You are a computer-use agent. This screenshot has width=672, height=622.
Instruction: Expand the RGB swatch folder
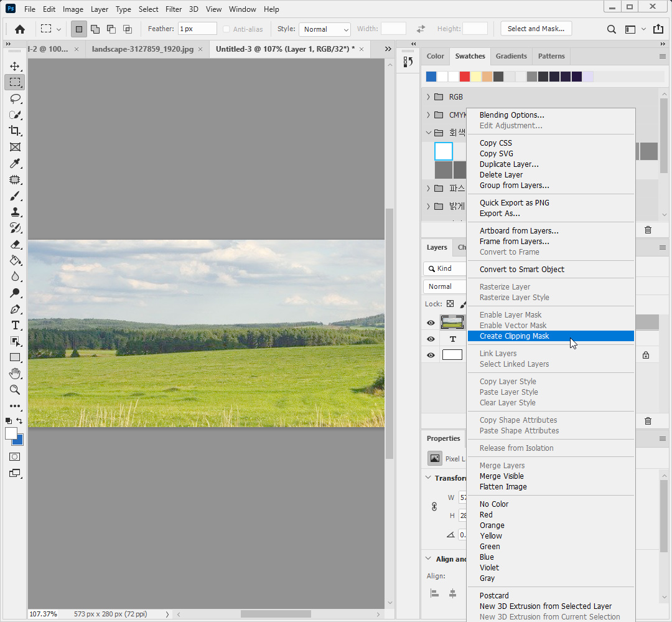point(428,97)
